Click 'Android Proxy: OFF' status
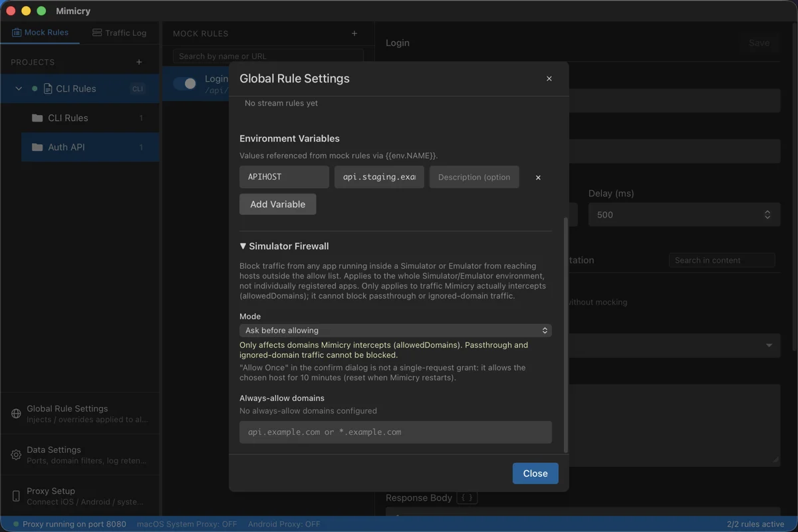 coord(284,524)
